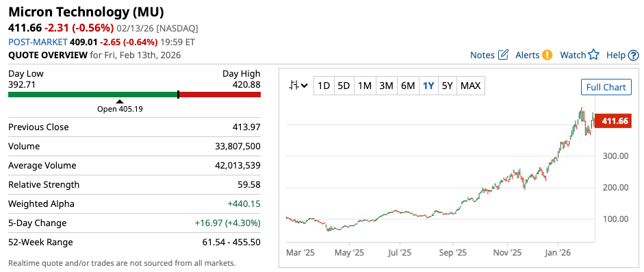
Task: Click the Jan '26 date label on chart
Action: (558, 253)
